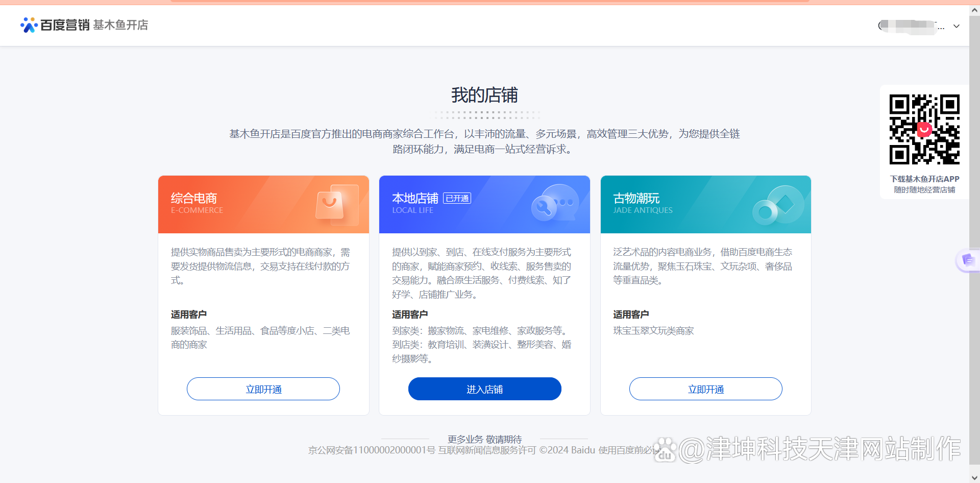Viewport: 980px width, 483px height.
Task: Click the scrollbar down arrow
Action: tap(974, 478)
